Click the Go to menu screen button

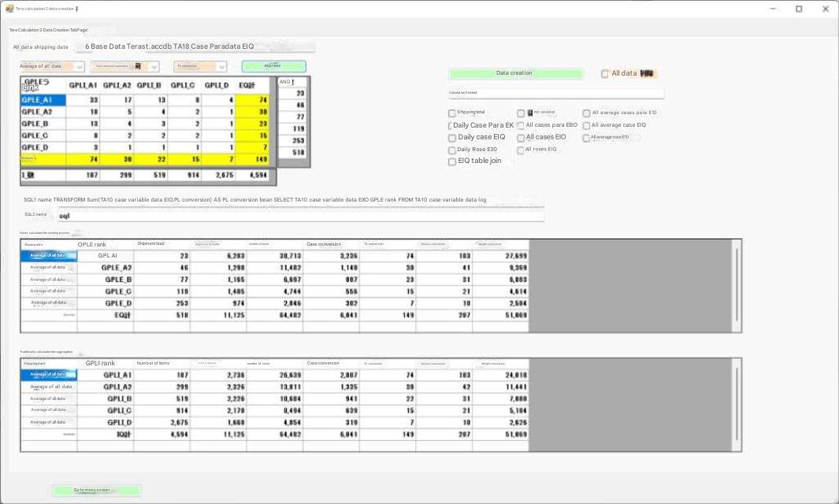(96, 490)
